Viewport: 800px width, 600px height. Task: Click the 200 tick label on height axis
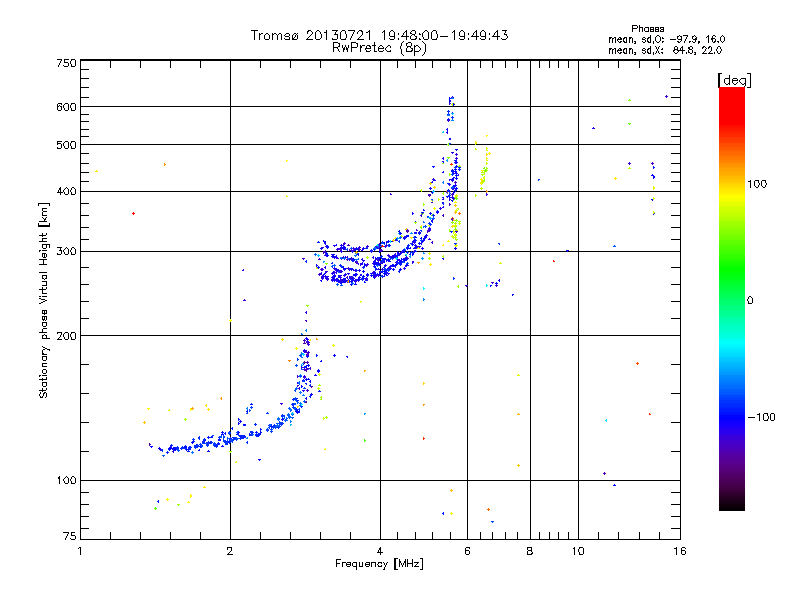point(66,336)
